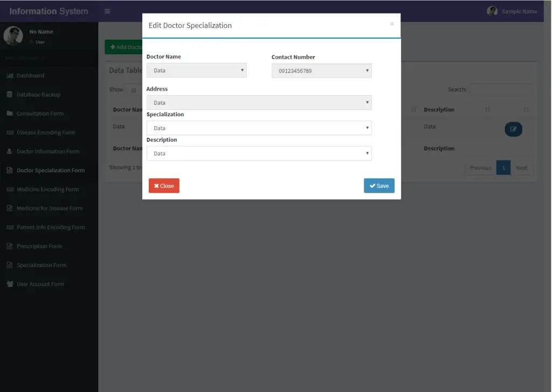Click the sort arrows on last column
Viewport: 552px width, 392px height.
pos(526,109)
